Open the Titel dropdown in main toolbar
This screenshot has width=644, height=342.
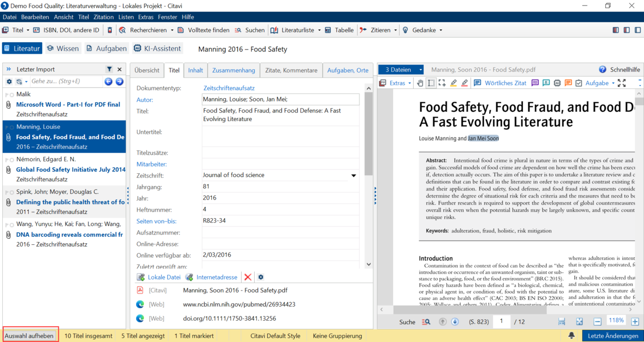(x=28, y=30)
